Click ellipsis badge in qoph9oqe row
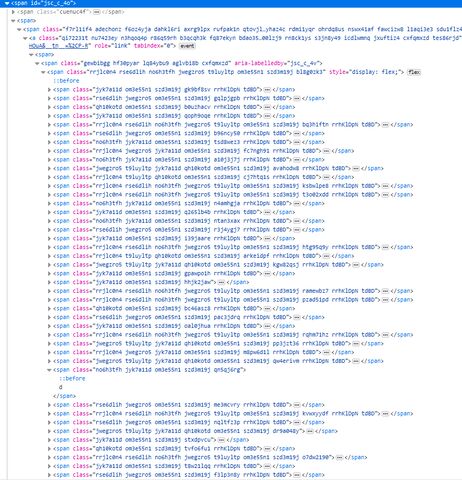The width and height of the screenshot is (462, 480). click(267, 116)
